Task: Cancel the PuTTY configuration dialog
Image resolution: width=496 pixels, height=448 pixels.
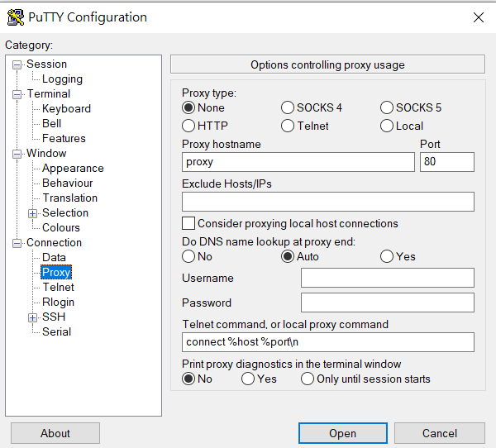Action: [x=440, y=433]
